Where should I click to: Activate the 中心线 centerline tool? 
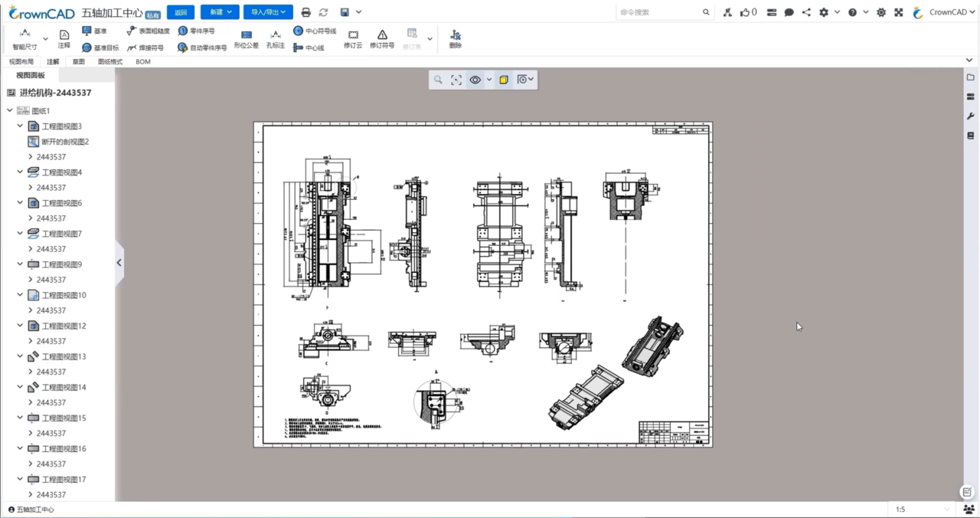[x=309, y=48]
